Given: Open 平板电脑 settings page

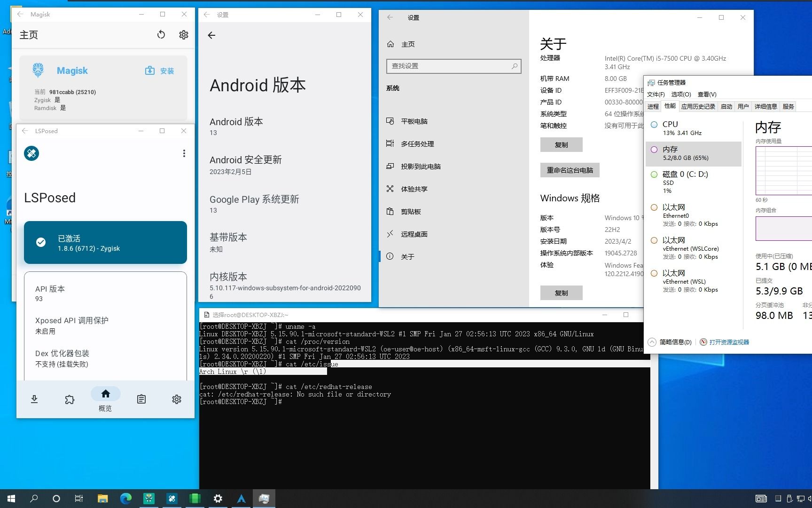Looking at the screenshot, I should pos(454,121).
